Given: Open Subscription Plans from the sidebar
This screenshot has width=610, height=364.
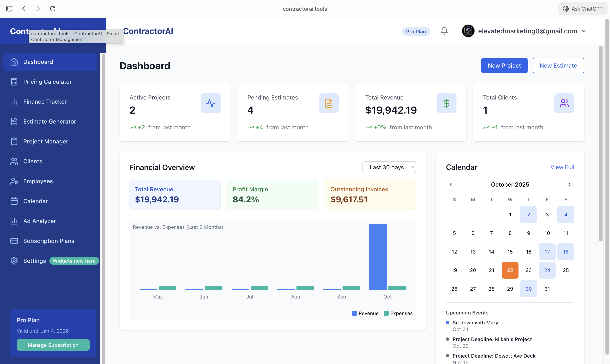Looking at the screenshot, I should point(49,241).
